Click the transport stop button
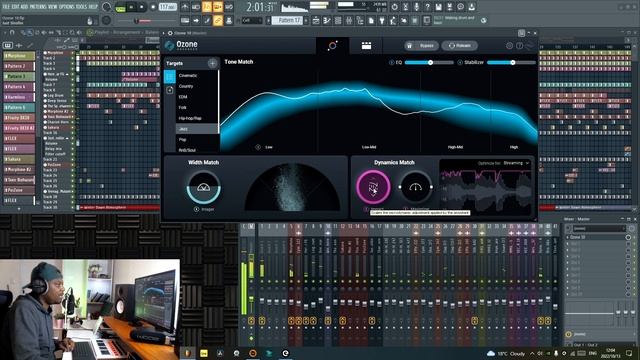The height and width of the screenshot is (360, 640). click(x=142, y=7)
